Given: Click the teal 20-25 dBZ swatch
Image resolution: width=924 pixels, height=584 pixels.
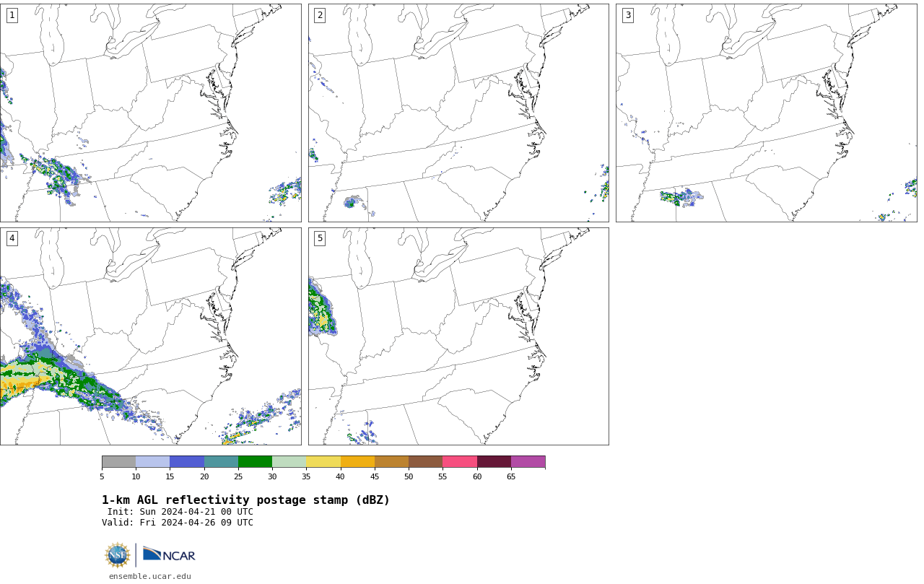Looking at the screenshot, I should click(x=221, y=462).
